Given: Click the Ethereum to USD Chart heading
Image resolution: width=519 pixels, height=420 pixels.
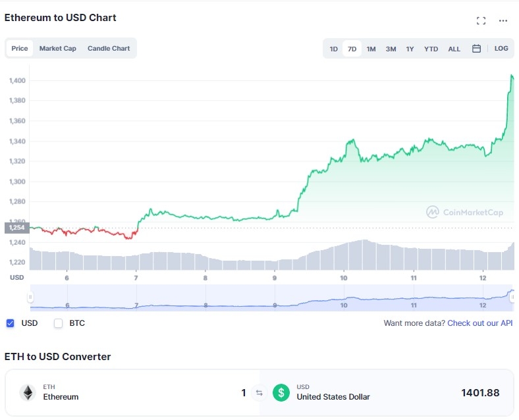Looking at the screenshot, I should coord(60,18).
